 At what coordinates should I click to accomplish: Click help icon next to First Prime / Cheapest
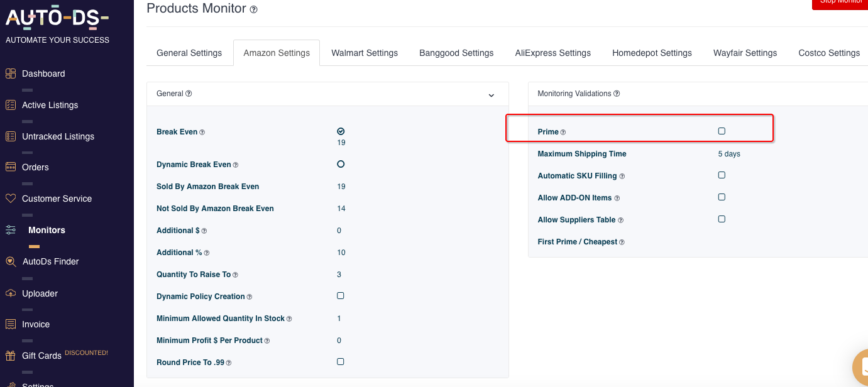click(x=622, y=243)
